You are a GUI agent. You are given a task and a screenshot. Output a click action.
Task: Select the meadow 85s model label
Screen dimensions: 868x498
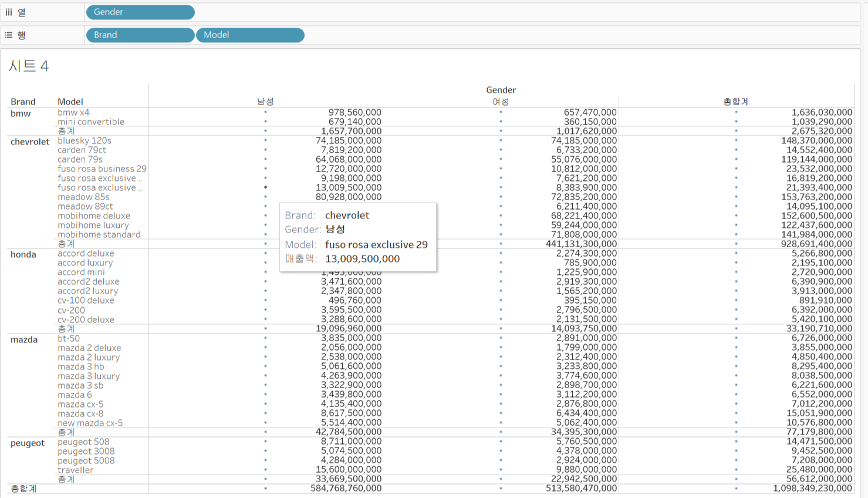pos(83,197)
